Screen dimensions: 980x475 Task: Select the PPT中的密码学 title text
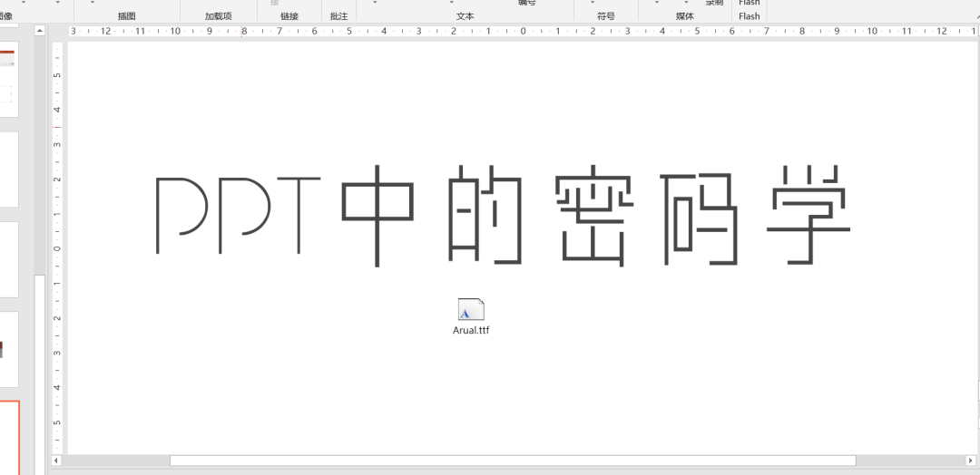pos(503,216)
